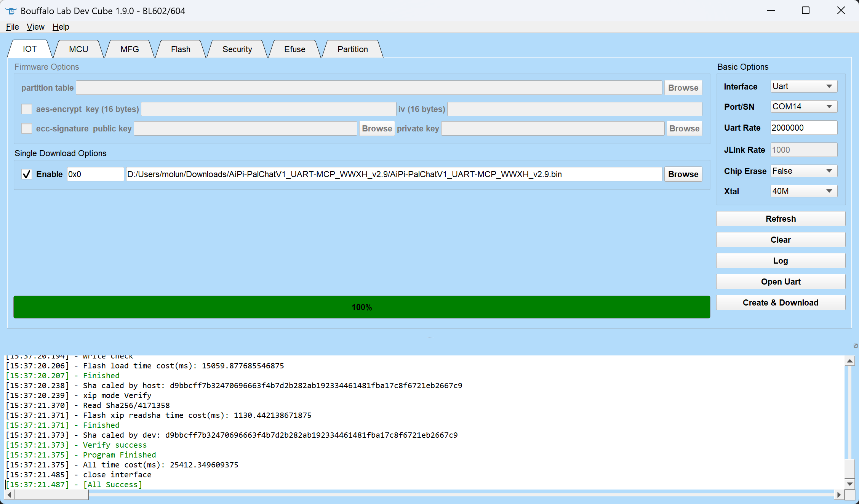Viewport: 859px width, 504px height.
Task: Click the Open Uart button
Action: point(781,282)
